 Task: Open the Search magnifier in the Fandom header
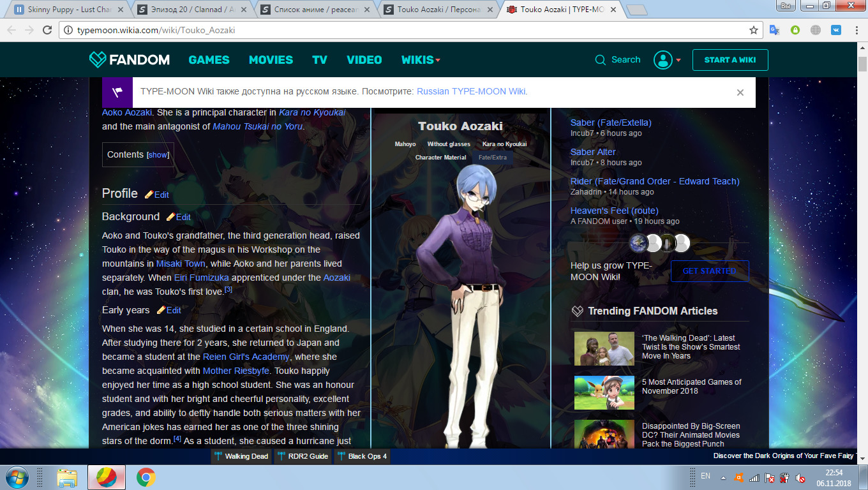click(x=601, y=60)
